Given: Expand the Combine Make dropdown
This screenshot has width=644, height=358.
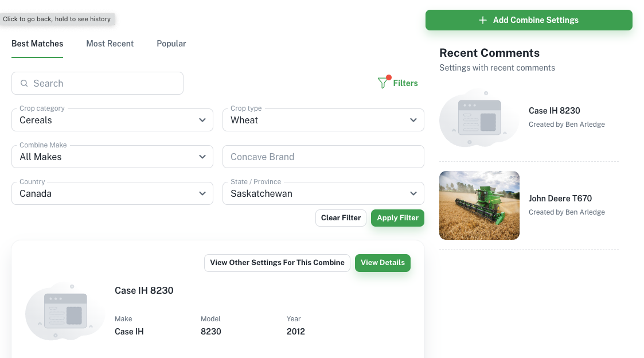Looking at the screenshot, I should (x=111, y=157).
